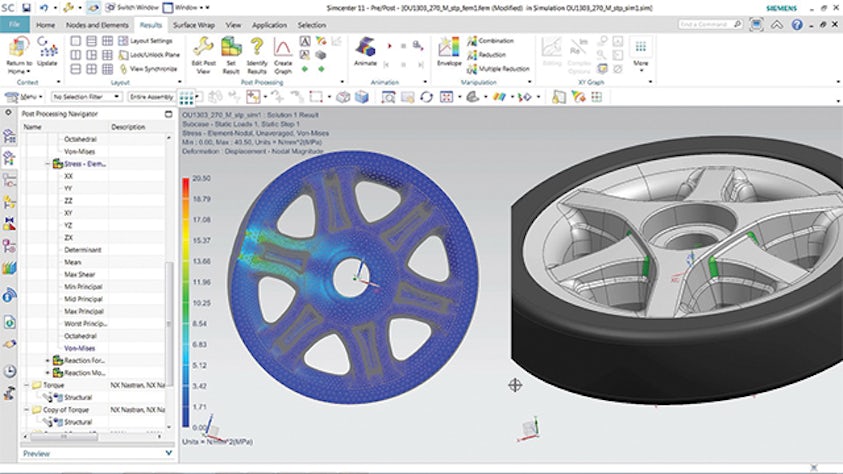
Task: Click the navigator horizontal scrollbar
Action: click(63, 436)
